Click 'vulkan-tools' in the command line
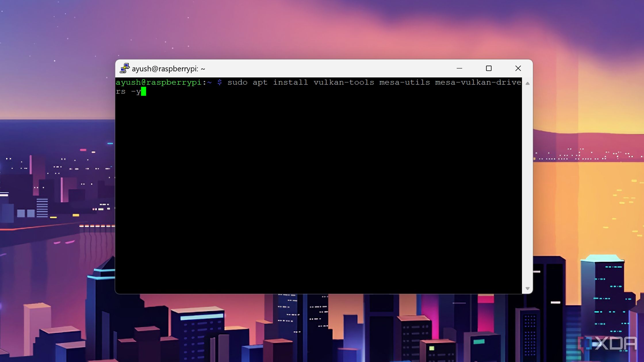This screenshot has height=362, width=644. (344, 82)
